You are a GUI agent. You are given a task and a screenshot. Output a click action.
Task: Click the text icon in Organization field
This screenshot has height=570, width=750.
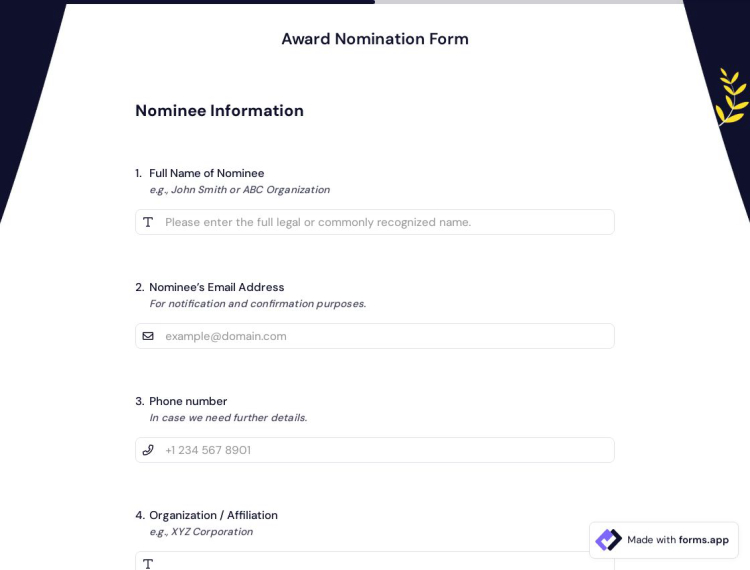tap(148, 564)
